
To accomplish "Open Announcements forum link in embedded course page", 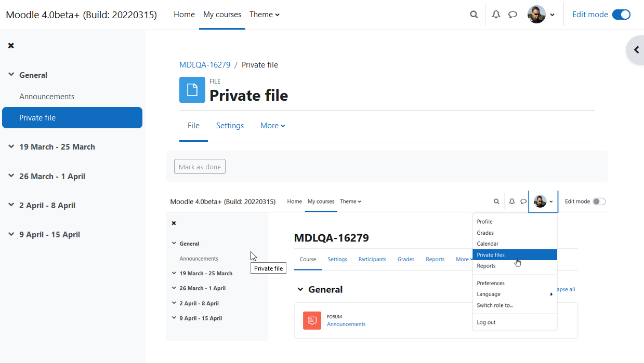I will coord(346,324).
